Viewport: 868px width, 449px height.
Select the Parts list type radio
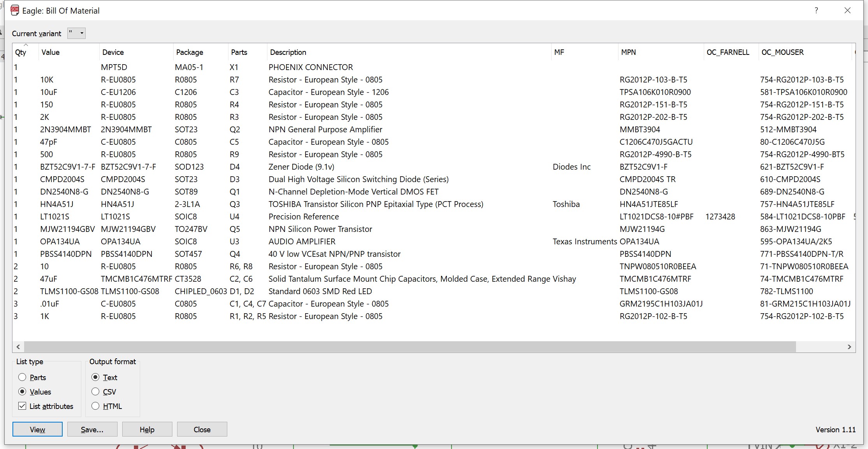pyautogui.click(x=22, y=377)
